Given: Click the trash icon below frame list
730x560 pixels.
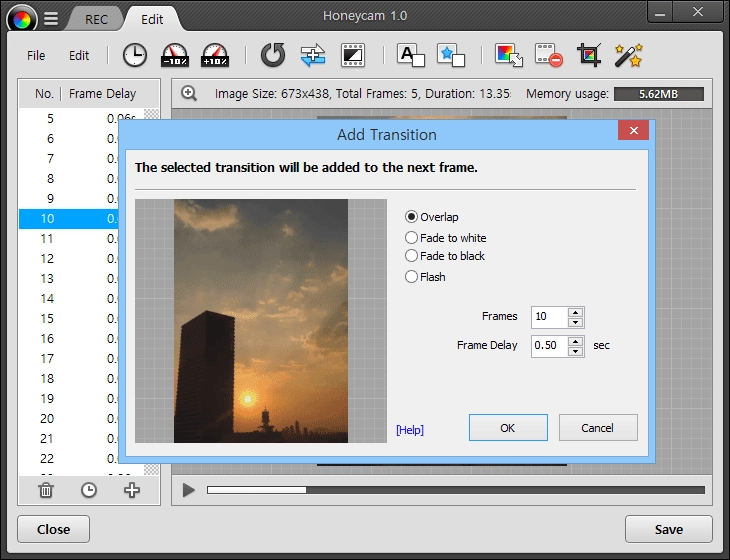Looking at the screenshot, I should (46, 490).
